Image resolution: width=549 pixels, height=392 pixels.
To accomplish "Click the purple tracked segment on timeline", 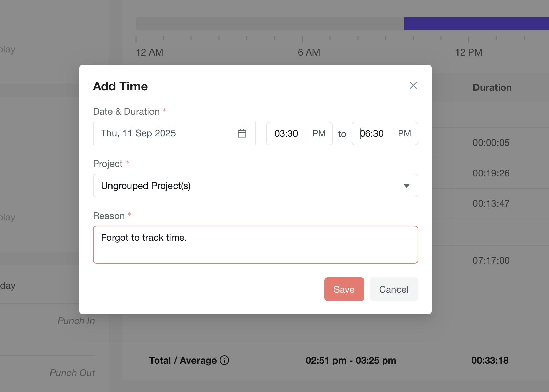I will [x=476, y=24].
